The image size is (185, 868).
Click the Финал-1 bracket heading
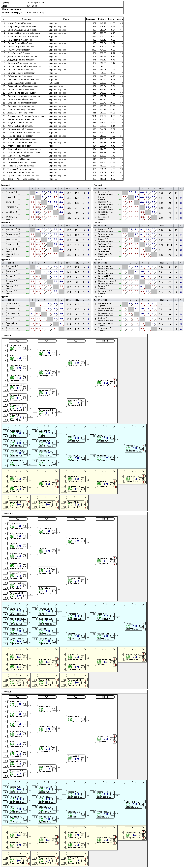coord(8,336)
